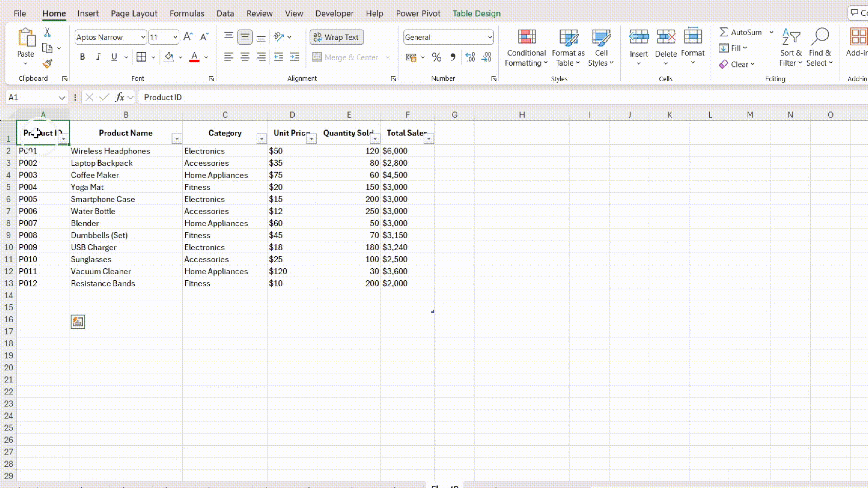Click the Percent Style icon
The image size is (868, 488).
[436, 57]
